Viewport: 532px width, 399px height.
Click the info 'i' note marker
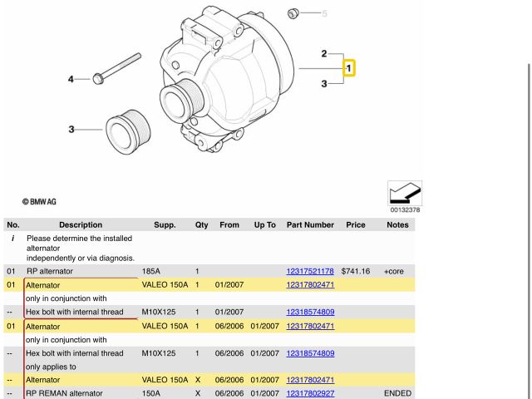(x=12, y=239)
